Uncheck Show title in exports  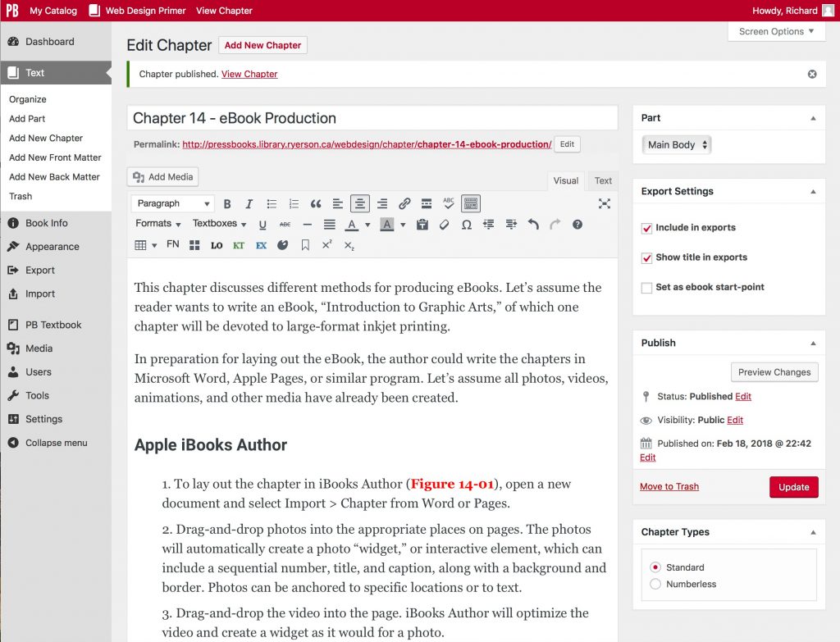(x=646, y=258)
